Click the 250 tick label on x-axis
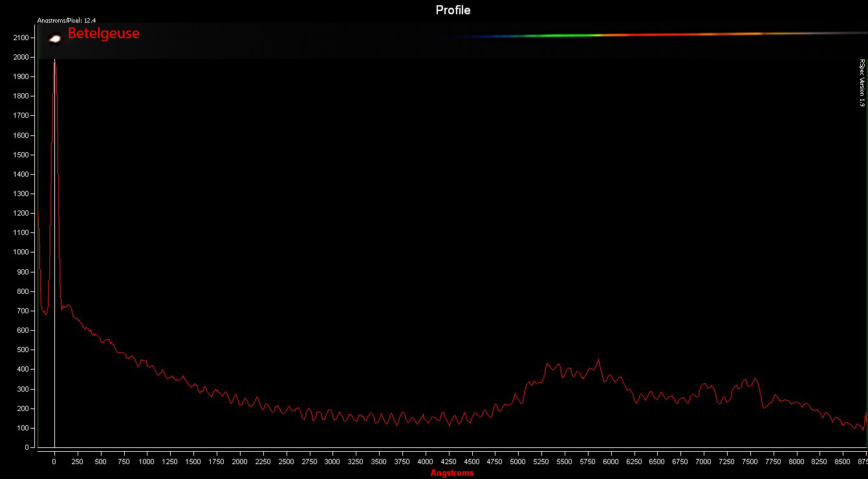Viewport: 868px width, 479px height. [x=77, y=462]
